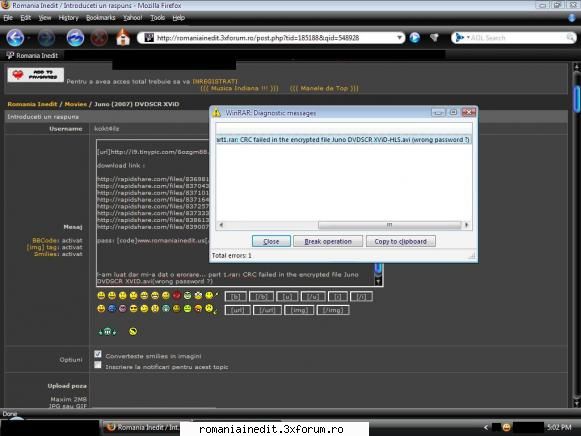581x436 pixels.
Task: Enable Inscriere la notificari pentru acest topic
Action: [98, 365]
